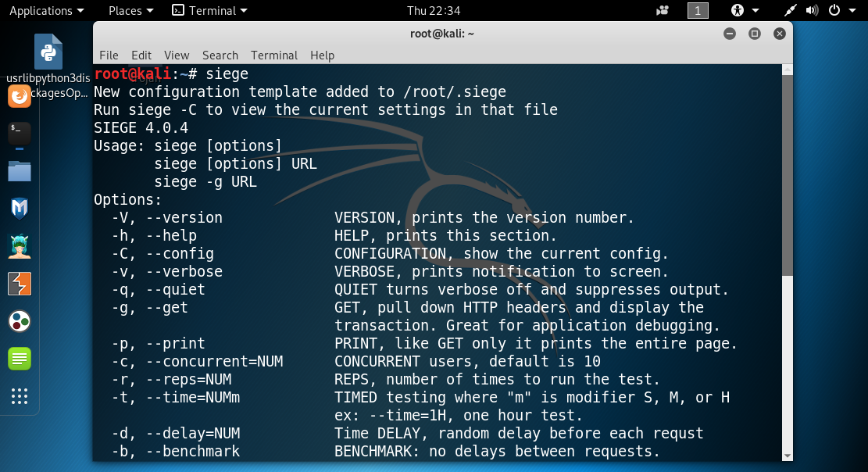
Task: Open the Terminal menu in menubar
Action: pos(274,55)
